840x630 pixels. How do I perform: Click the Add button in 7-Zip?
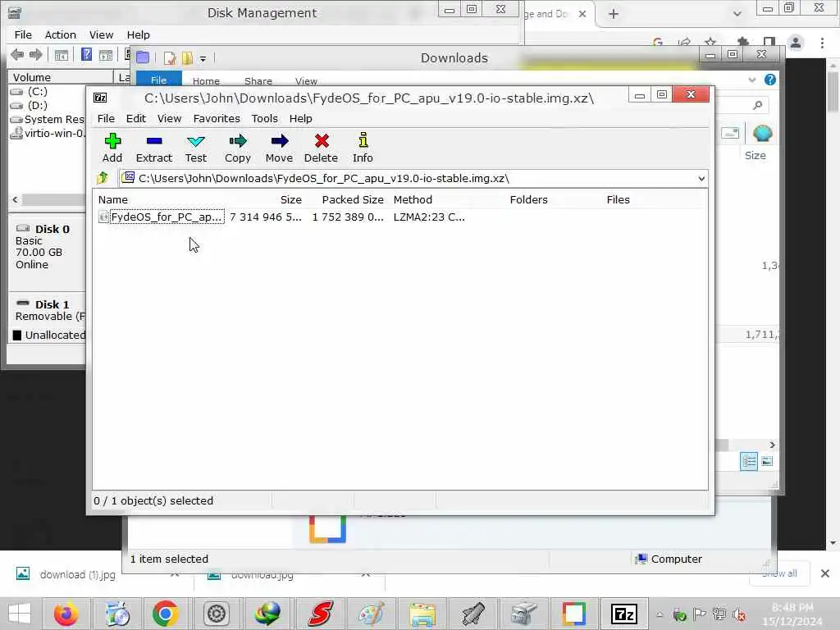coord(112,148)
